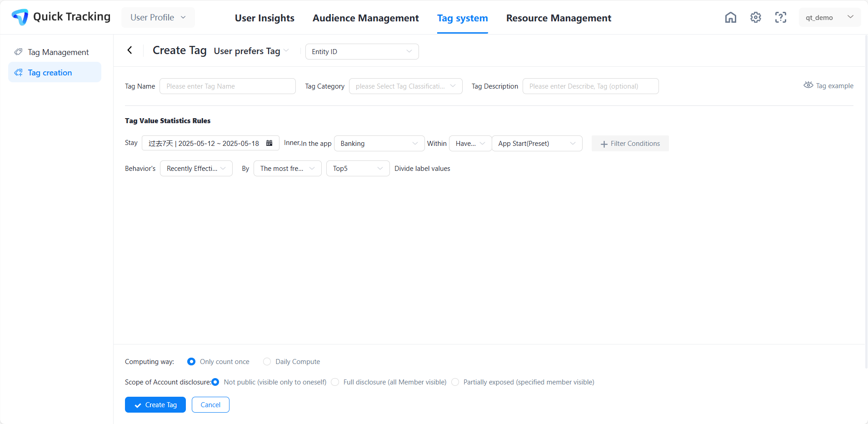This screenshot has height=424, width=868.
Task: Choose Partially exposed radio option
Action: coord(455,382)
